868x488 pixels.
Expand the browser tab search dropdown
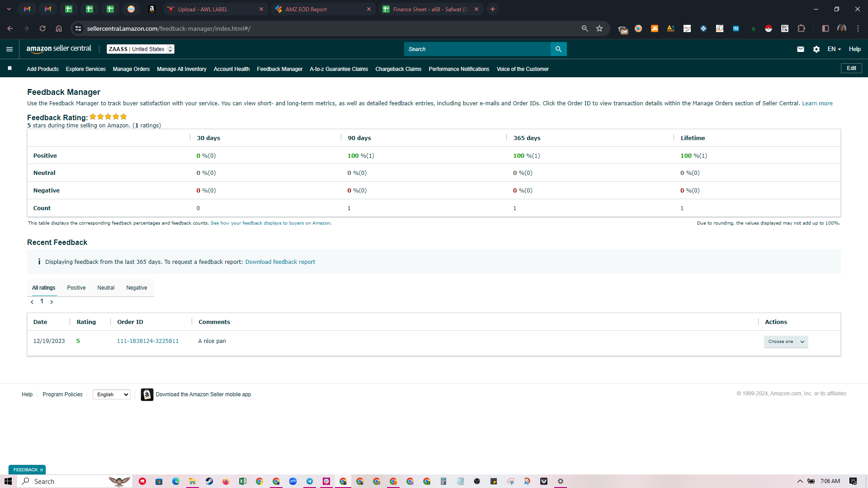[x=9, y=9]
